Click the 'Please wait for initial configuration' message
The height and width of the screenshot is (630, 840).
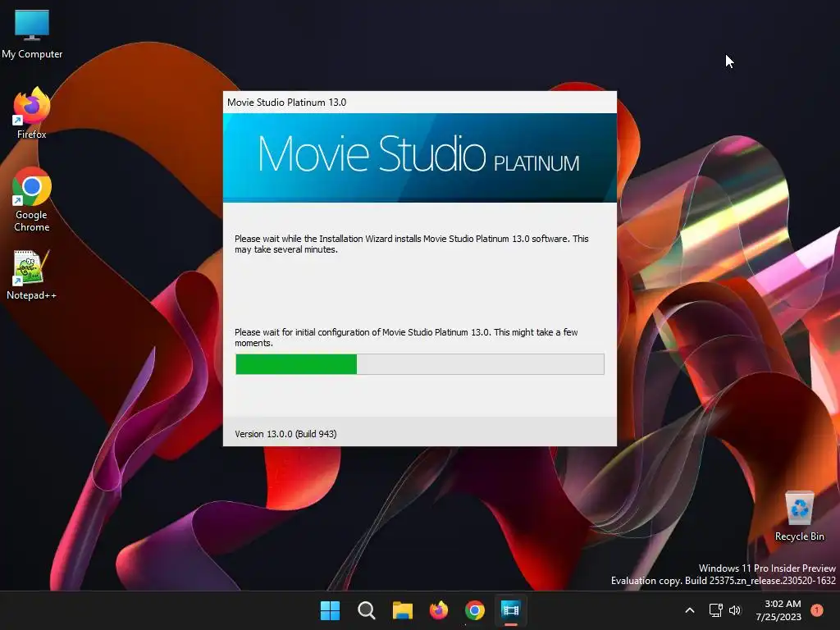pyautogui.click(x=406, y=337)
